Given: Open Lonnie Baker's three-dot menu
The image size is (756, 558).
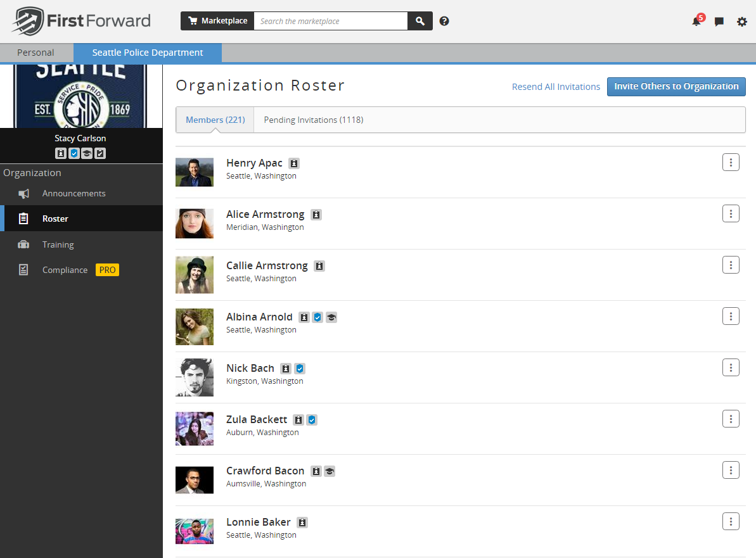Looking at the screenshot, I should (731, 521).
